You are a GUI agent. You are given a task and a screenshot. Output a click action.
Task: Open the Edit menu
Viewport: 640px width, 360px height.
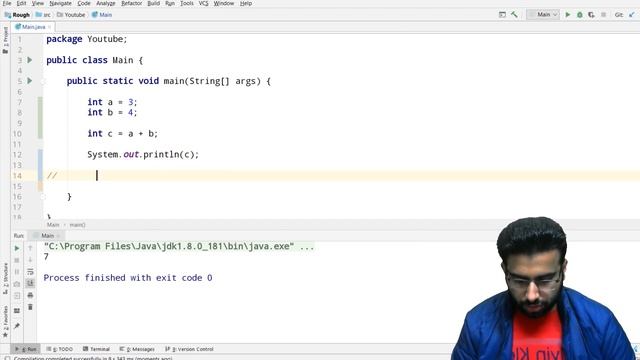click(x=21, y=3)
